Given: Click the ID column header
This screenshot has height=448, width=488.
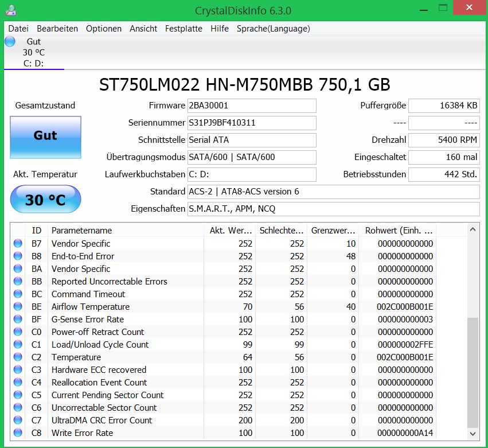Looking at the screenshot, I should [x=36, y=231].
